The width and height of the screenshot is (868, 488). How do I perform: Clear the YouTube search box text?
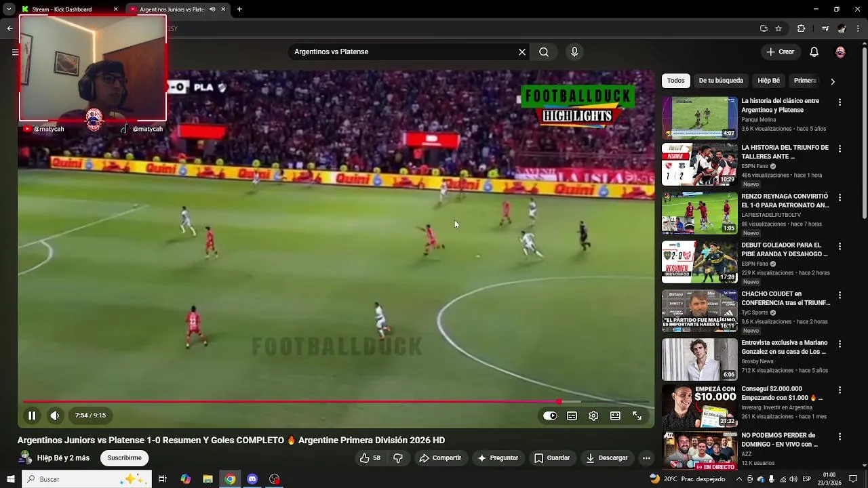pyautogui.click(x=522, y=52)
